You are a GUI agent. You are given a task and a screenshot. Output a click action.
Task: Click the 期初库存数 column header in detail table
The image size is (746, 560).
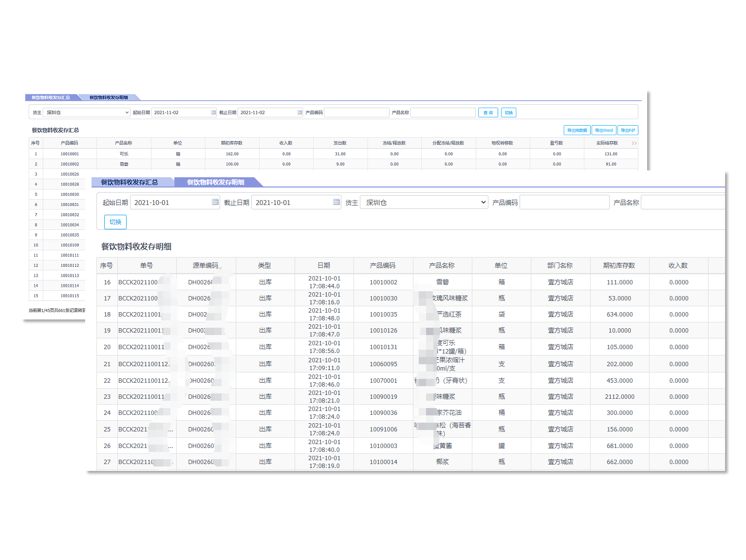(619, 265)
